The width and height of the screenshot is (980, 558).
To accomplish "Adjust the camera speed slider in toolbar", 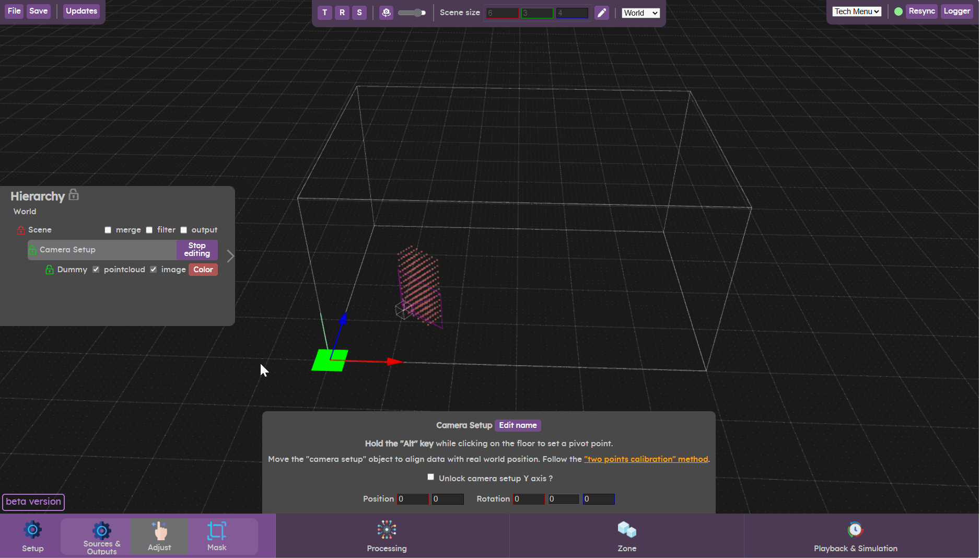I will tap(412, 13).
